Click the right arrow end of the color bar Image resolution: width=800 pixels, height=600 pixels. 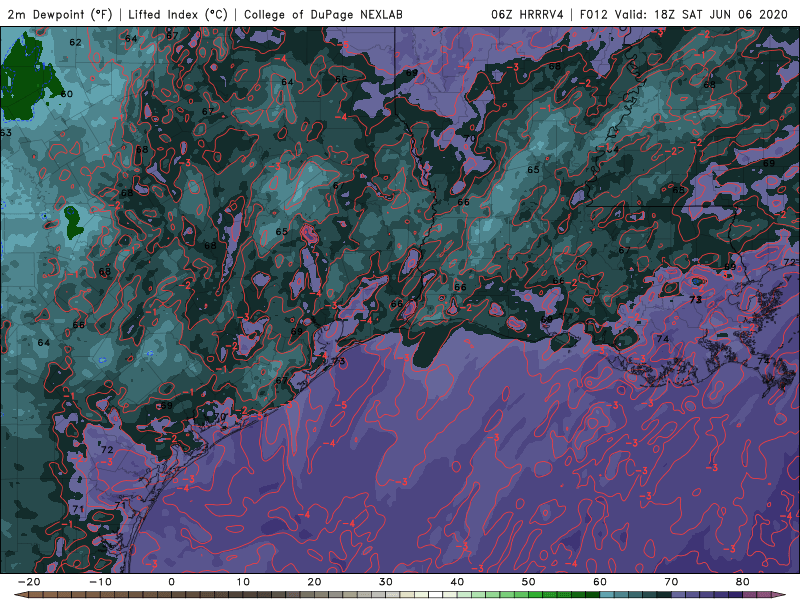[781, 595]
